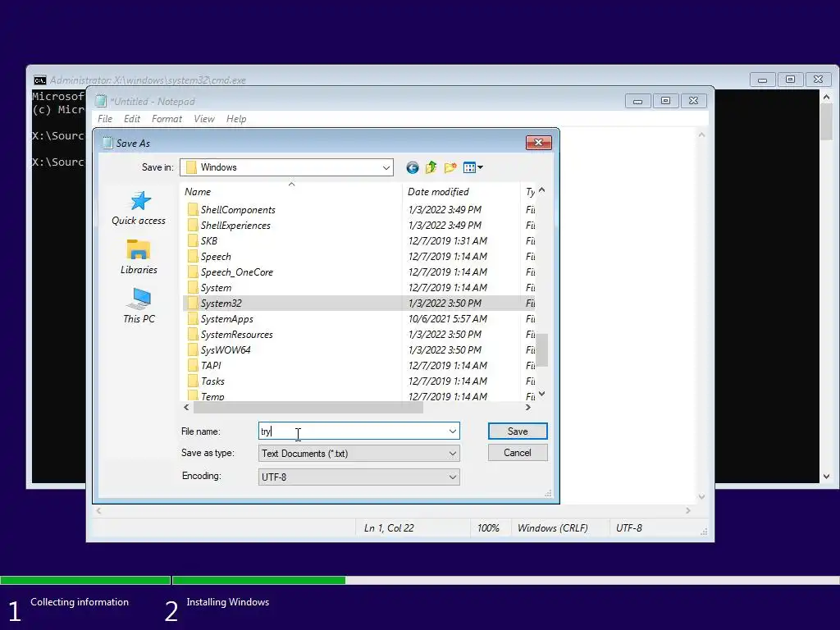Close the Save As dialog
Screen dimensions: 840x630
(538, 142)
